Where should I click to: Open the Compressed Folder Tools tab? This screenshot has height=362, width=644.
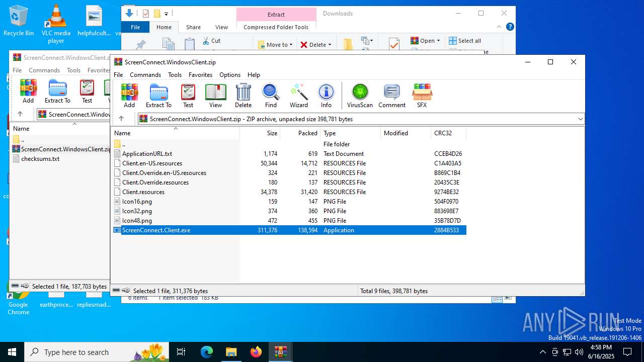[276, 27]
